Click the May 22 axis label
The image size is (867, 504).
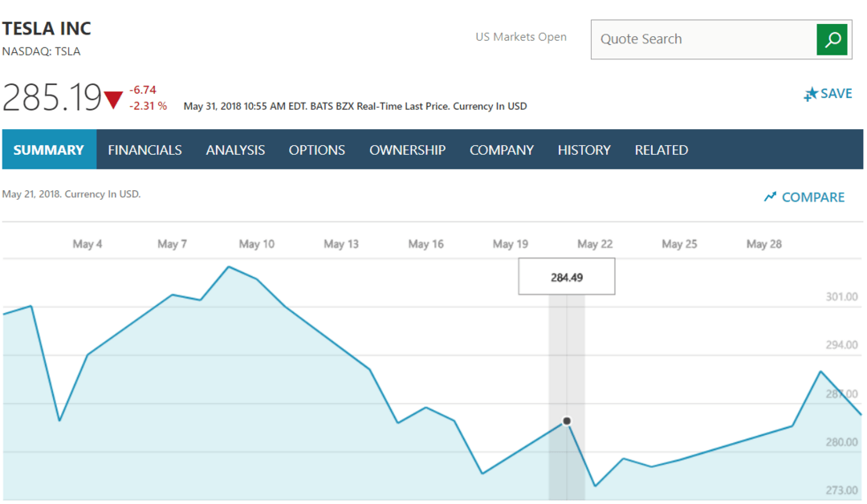click(595, 244)
